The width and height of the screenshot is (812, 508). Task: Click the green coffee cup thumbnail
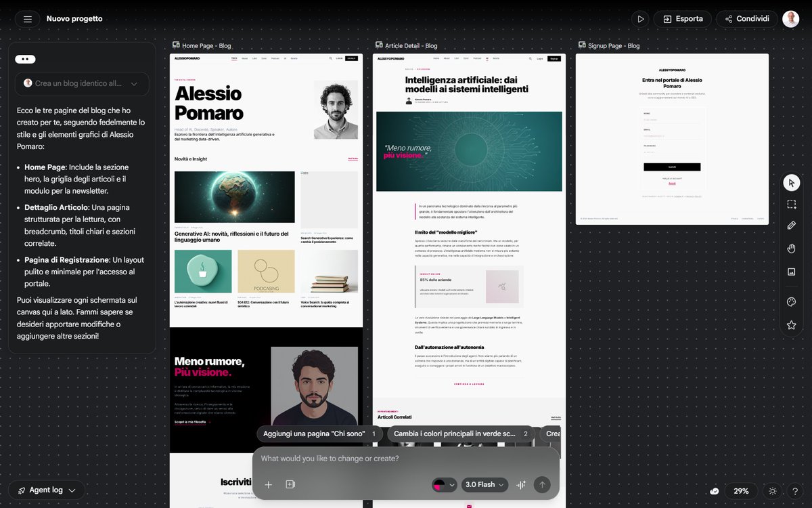(x=203, y=272)
